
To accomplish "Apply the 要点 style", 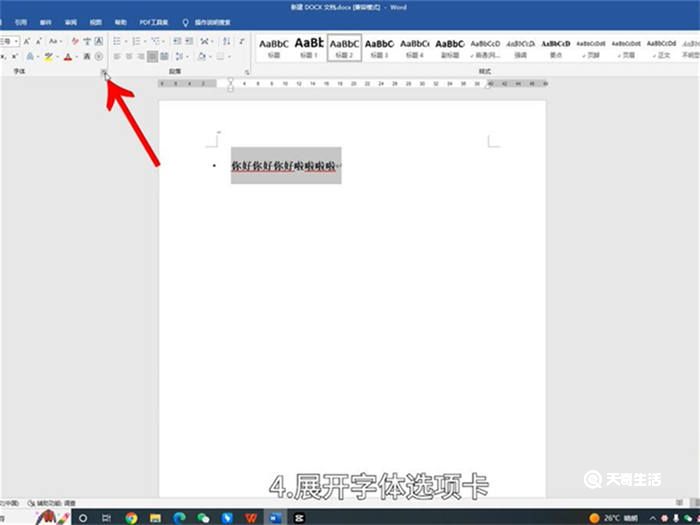I will (x=555, y=48).
